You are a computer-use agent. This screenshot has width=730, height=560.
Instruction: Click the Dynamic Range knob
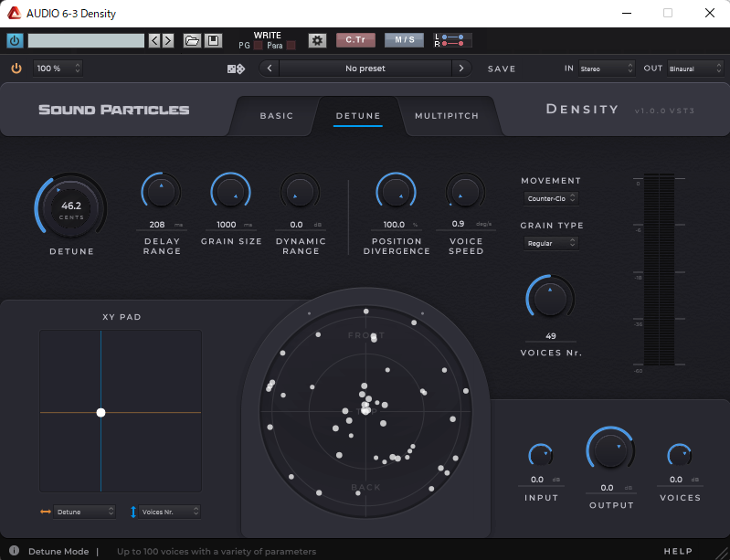point(300,191)
